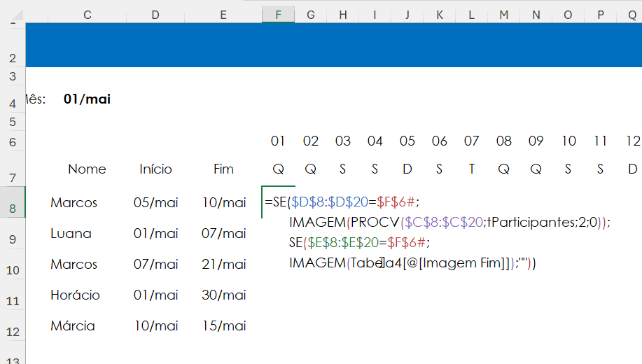Select column E header
The width and height of the screenshot is (642, 364).
pyautogui.click(x=223, y=15)
